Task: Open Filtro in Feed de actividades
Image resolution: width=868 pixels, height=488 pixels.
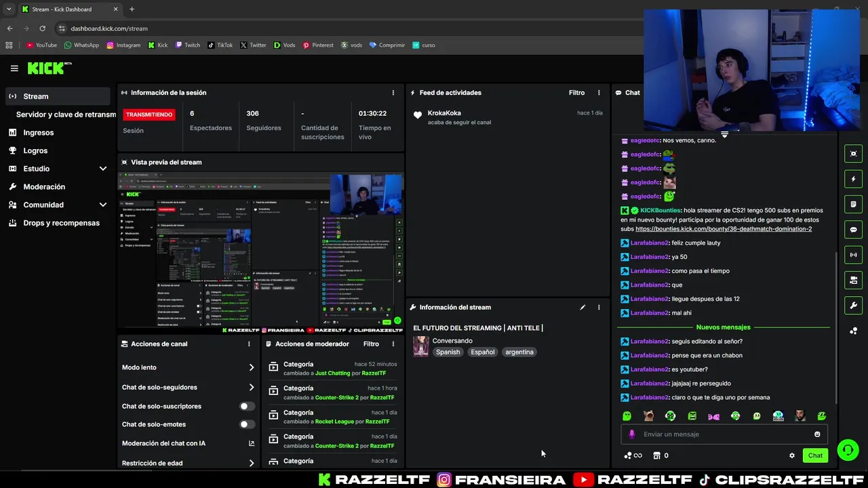Action: point(576,93)
